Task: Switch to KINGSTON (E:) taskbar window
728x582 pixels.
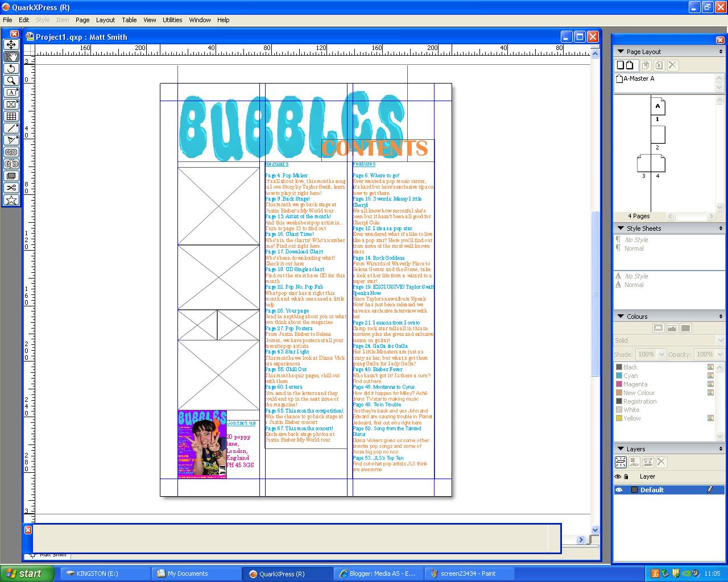Action: click(105, 573)
